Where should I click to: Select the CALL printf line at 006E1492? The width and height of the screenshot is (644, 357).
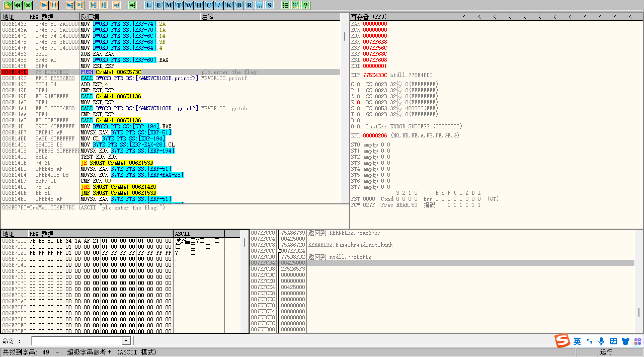tap(170, 78)
